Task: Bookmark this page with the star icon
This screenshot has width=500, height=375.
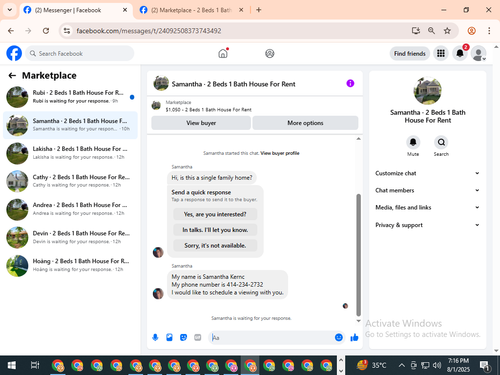Action: coord(447,31)
